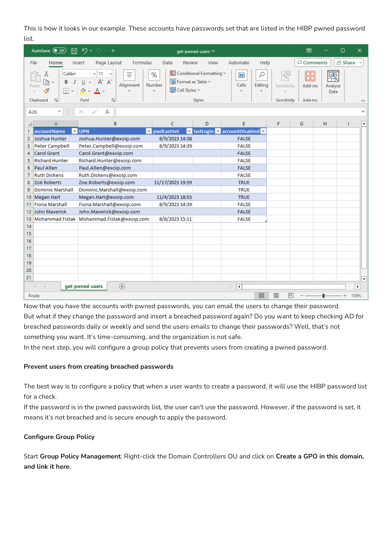Screen dimensions: 392x554
Task: Open the File menu
Action: click(34, 63)
